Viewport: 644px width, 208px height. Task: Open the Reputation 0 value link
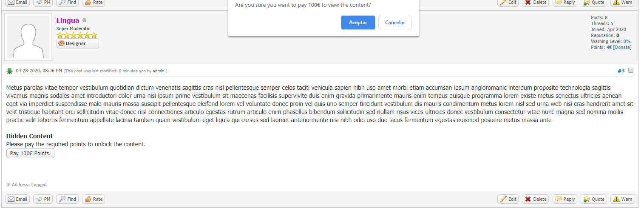coord(618,35)
